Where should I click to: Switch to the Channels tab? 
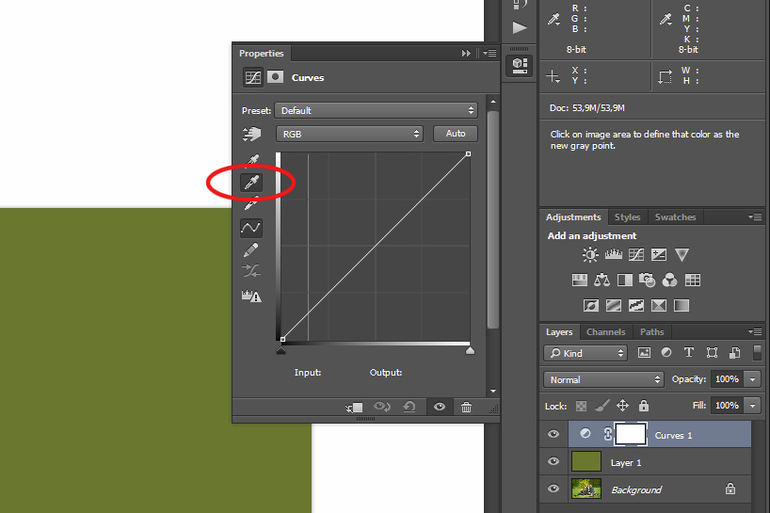[x=605, y=332]
